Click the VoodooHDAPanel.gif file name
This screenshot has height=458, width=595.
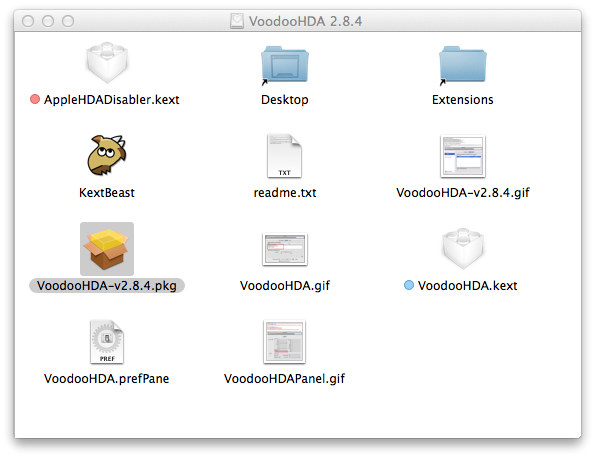click(x=285, y=379)
